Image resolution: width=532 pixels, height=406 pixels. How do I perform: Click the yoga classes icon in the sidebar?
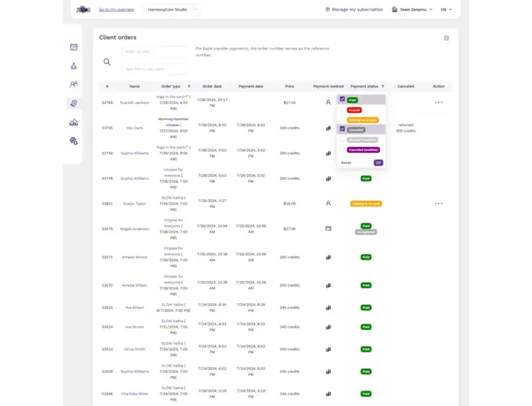click(x=74, y=66)
